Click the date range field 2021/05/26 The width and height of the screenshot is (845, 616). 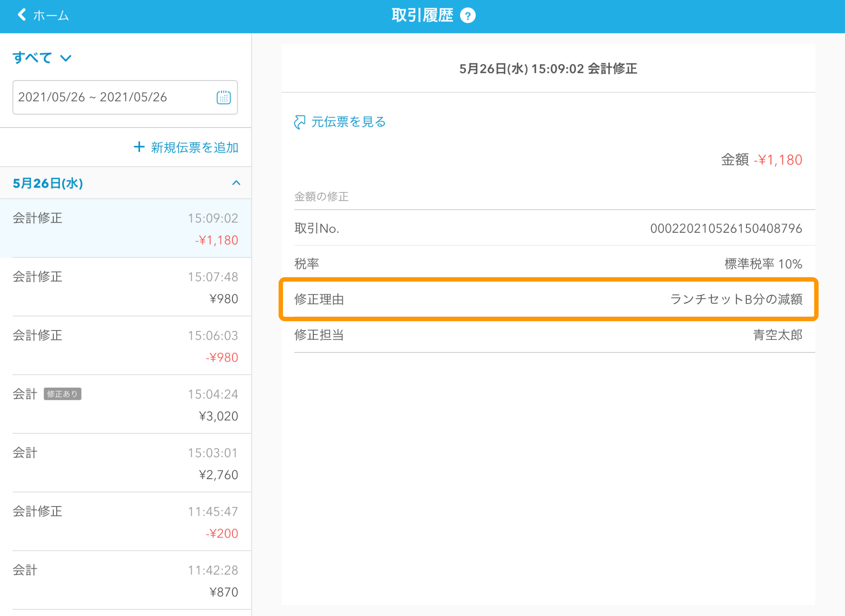(x=125, y=97)
